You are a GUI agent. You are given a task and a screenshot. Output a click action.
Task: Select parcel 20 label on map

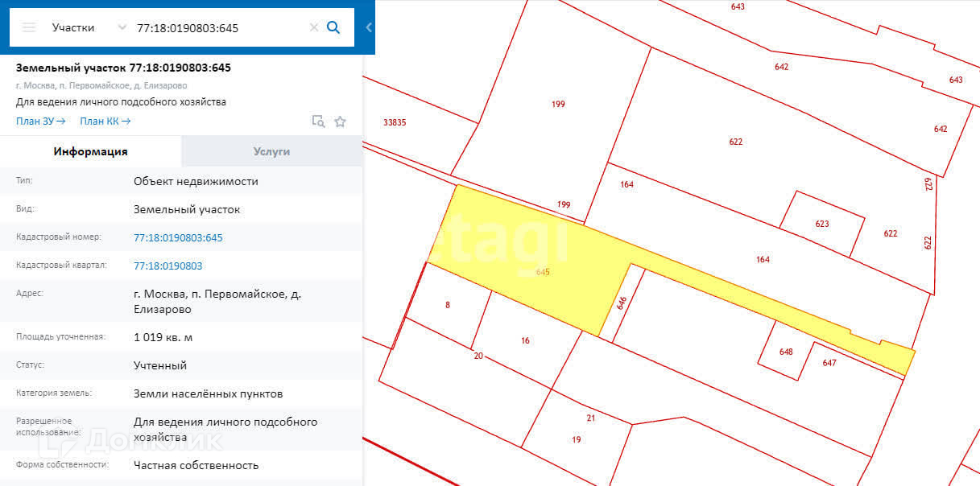(x=478, y=356)
